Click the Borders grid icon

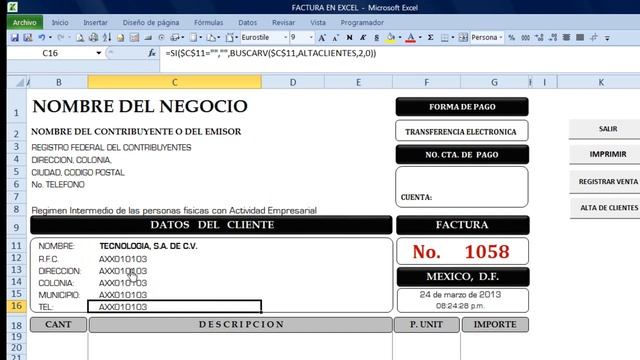coord(445,38)
